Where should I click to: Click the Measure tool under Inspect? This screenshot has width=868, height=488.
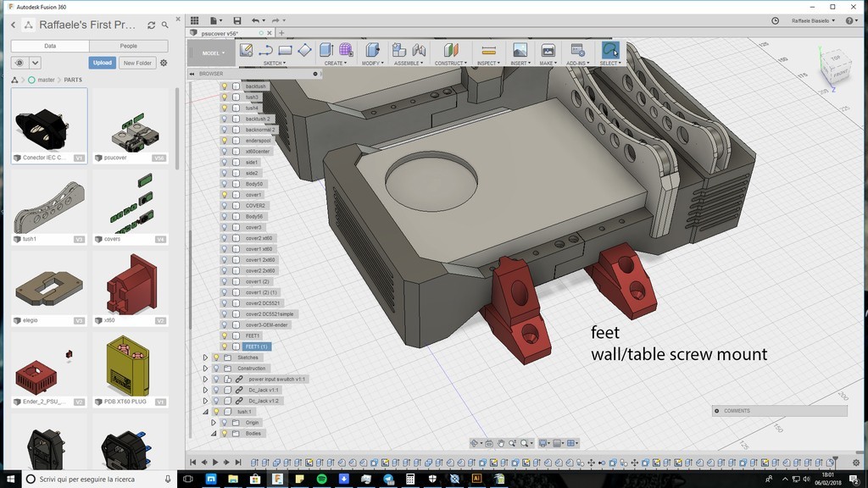pos(488,51)
